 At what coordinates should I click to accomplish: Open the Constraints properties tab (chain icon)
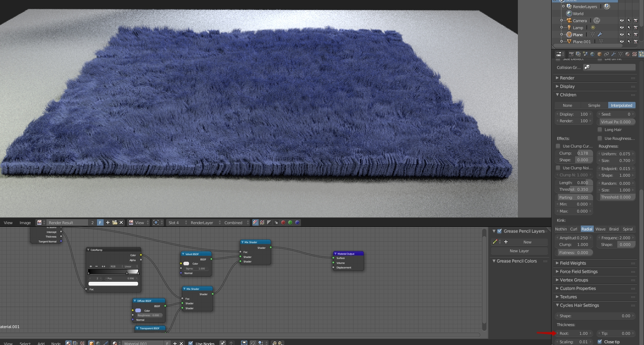[606, 54]
